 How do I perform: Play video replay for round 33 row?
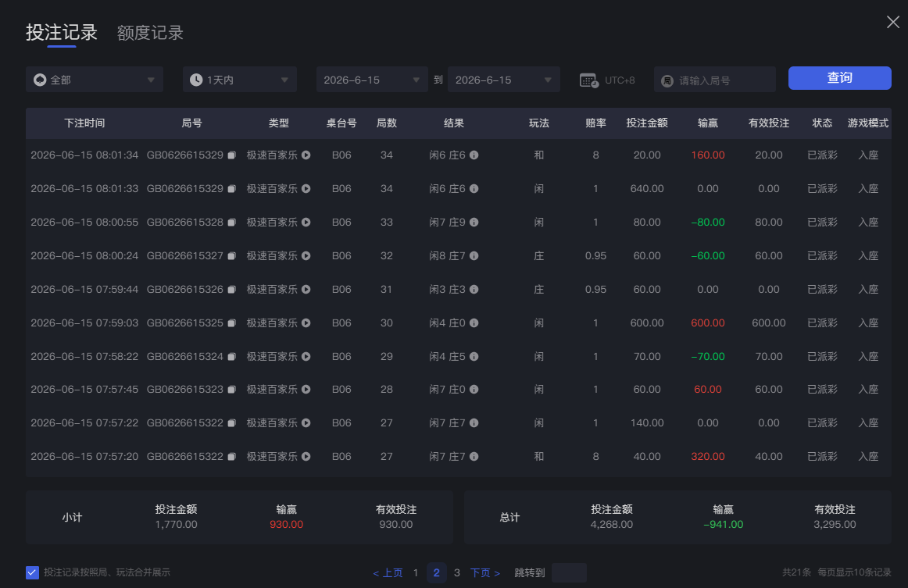306,223
